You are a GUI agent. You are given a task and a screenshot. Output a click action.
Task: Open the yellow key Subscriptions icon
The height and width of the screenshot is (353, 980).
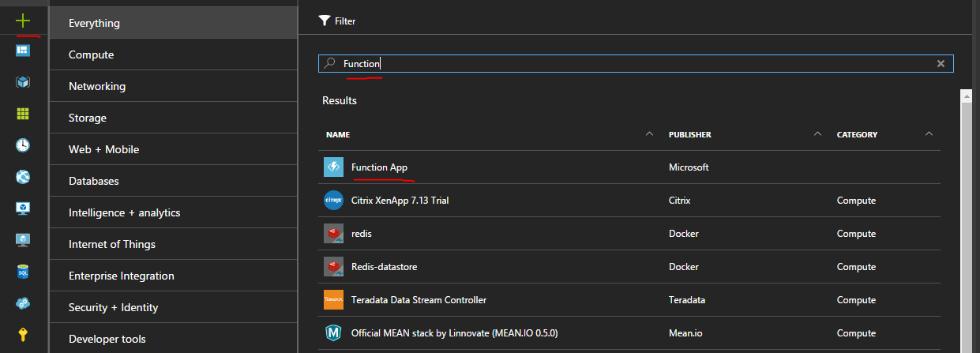(x=23, y=335)
